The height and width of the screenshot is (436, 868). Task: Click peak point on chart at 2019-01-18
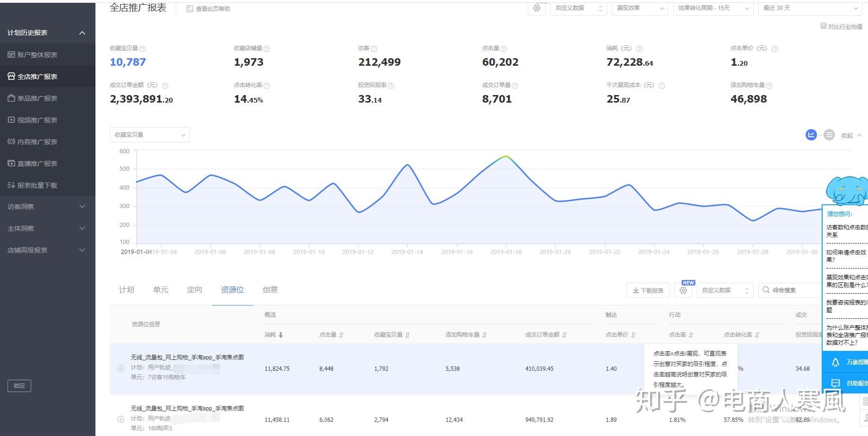[506, 156]
